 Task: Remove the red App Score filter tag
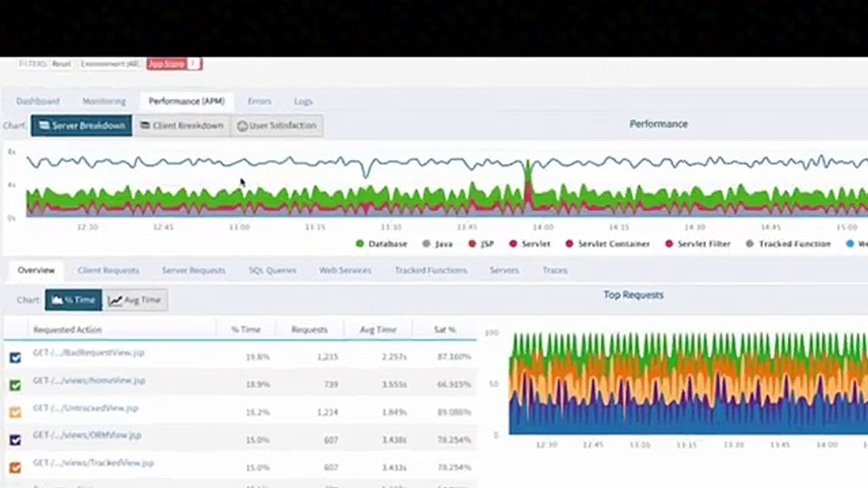point(193,64)
